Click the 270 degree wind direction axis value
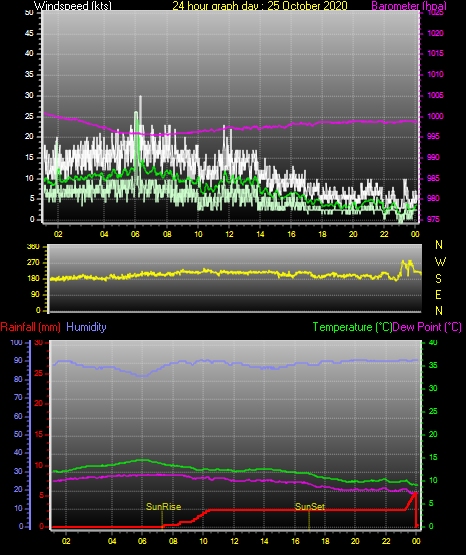 [33, 263]
